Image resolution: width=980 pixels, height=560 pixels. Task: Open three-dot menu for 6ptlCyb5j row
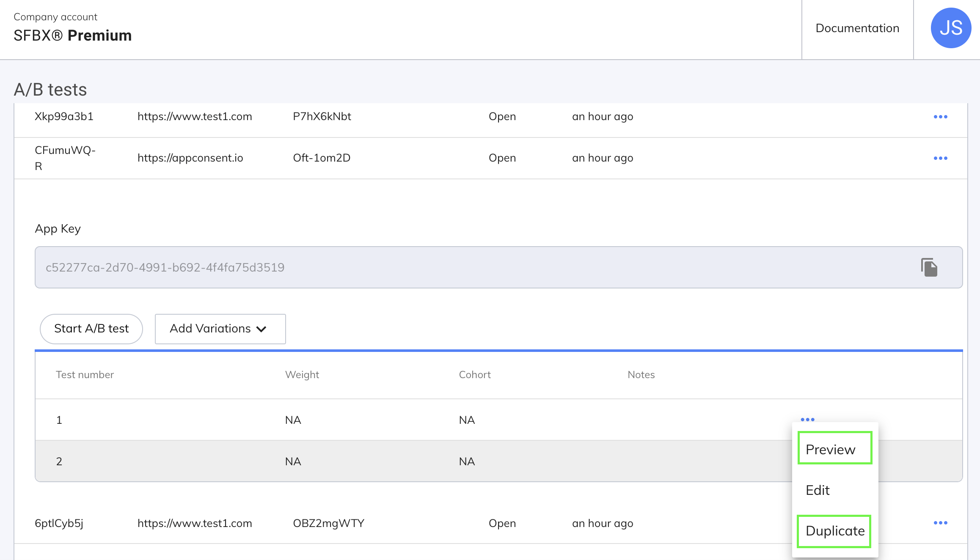[940, 523]
